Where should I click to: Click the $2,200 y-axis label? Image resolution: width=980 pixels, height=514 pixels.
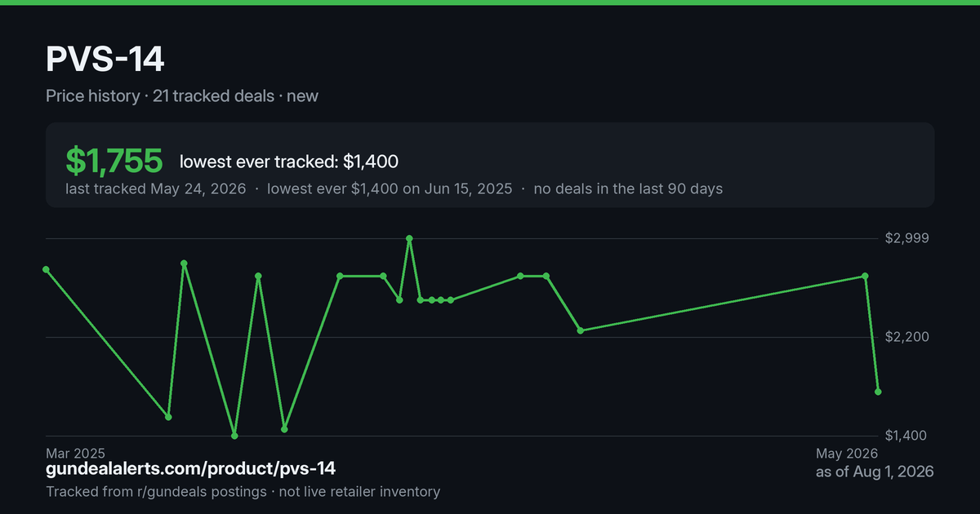coord(907,337)
